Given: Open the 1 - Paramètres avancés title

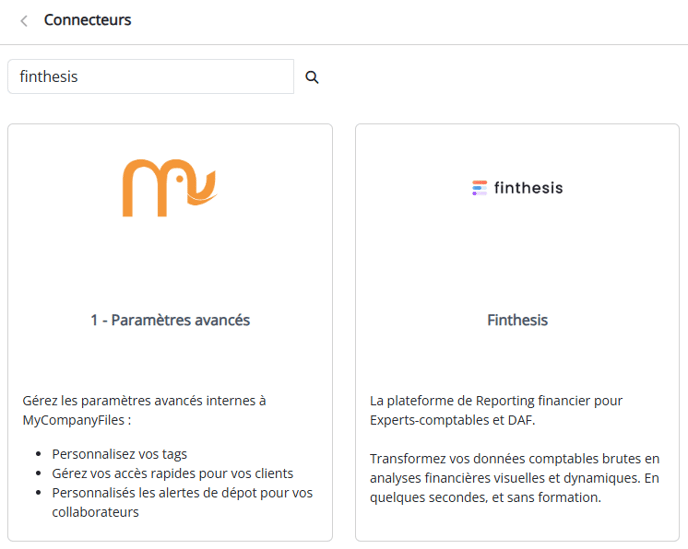Looking at the screenshot, I should coord(170,320).
